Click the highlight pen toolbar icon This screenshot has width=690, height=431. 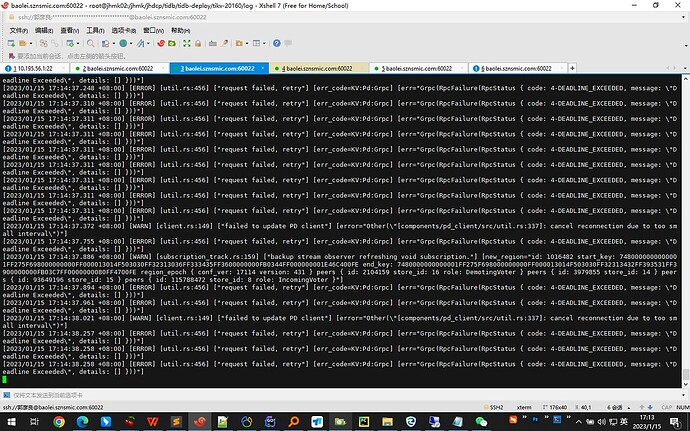click(x=224, y=43)
